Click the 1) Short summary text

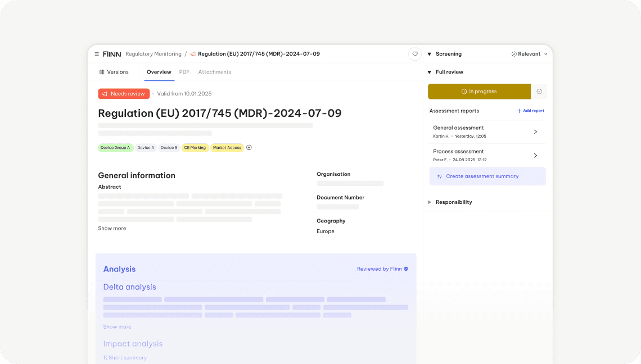125,357
